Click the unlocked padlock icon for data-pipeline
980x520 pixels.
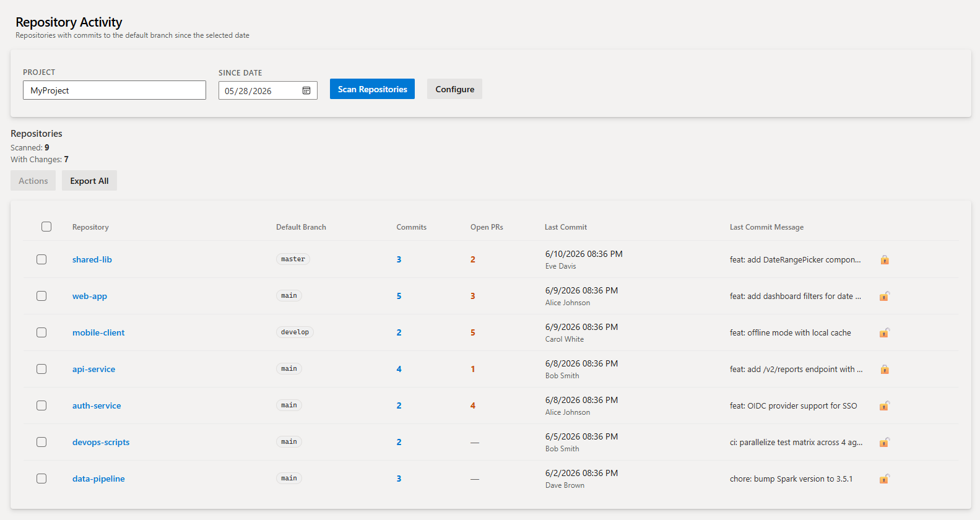tap(885, 479)
